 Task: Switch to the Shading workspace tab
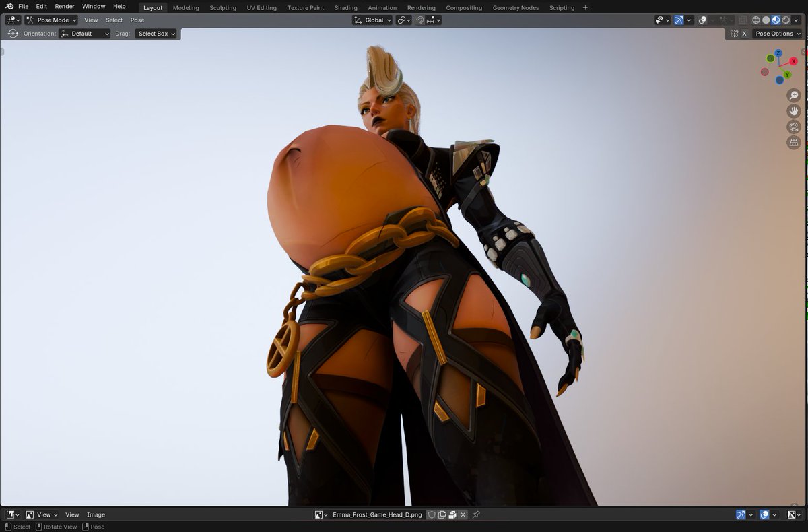pyautogui.click(x=346, y=8)
